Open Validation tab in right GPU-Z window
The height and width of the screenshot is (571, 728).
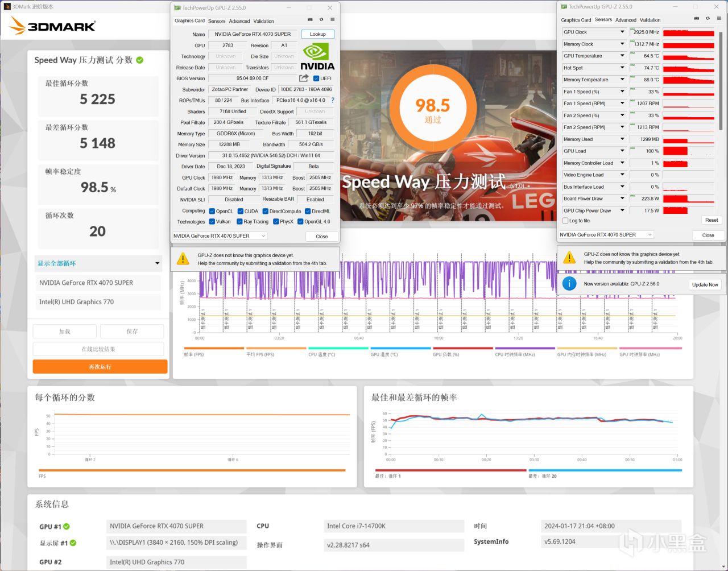[x=650, y=20]
